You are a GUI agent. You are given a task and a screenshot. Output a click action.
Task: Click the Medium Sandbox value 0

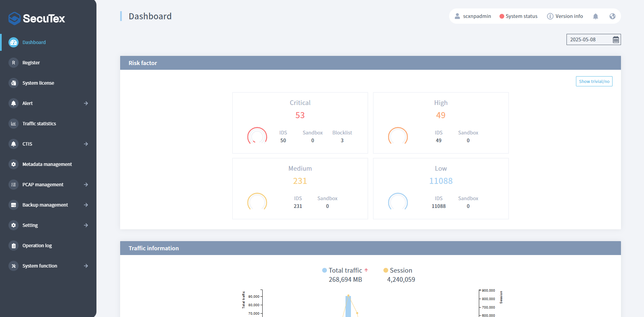[327, 206]
